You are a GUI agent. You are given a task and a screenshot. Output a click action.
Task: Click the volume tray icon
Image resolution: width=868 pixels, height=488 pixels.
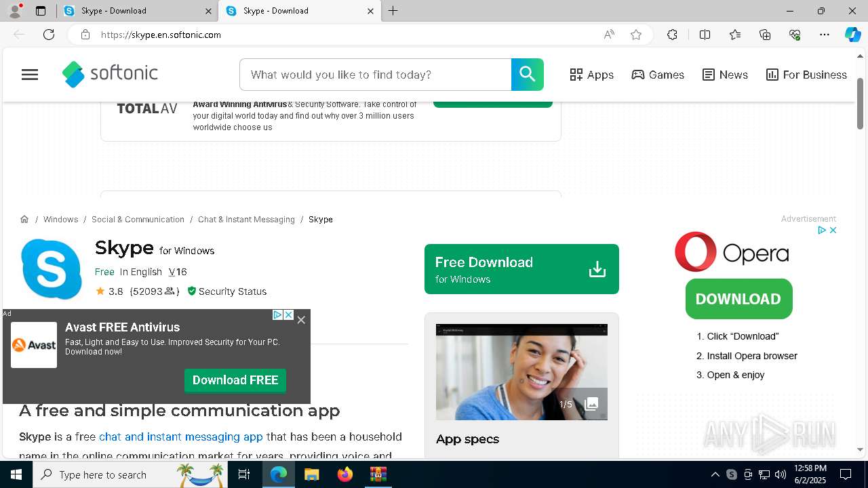[781, 474]
